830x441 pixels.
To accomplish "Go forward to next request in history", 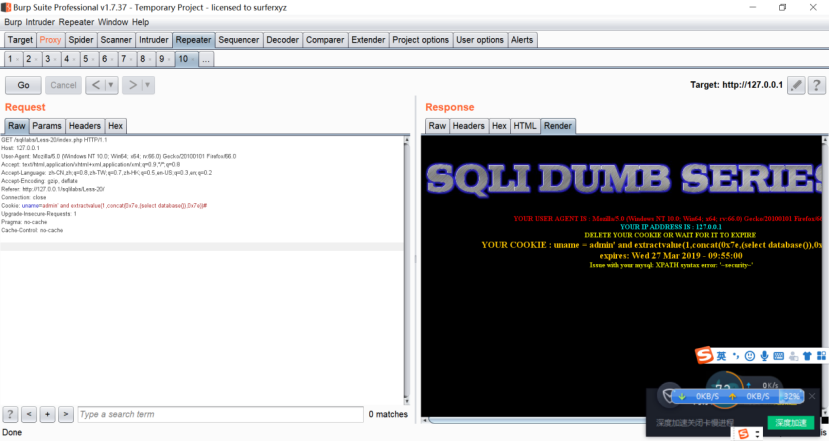I will tap(132, 85).
